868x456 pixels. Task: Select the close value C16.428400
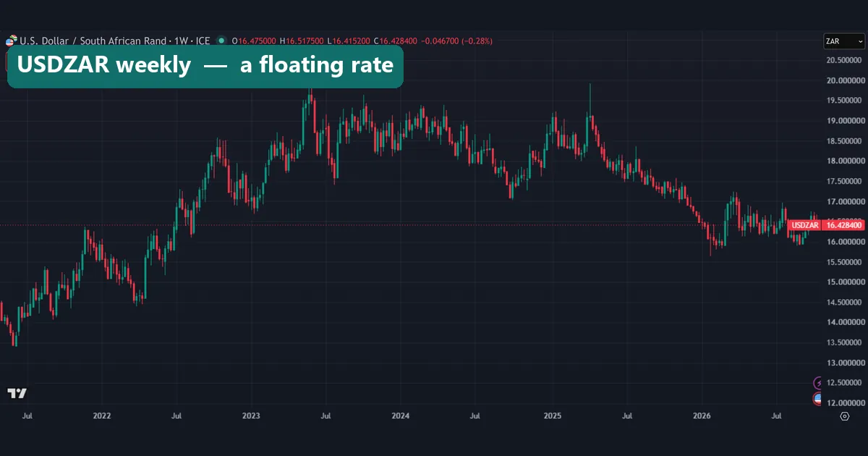[x=395, y=41]
